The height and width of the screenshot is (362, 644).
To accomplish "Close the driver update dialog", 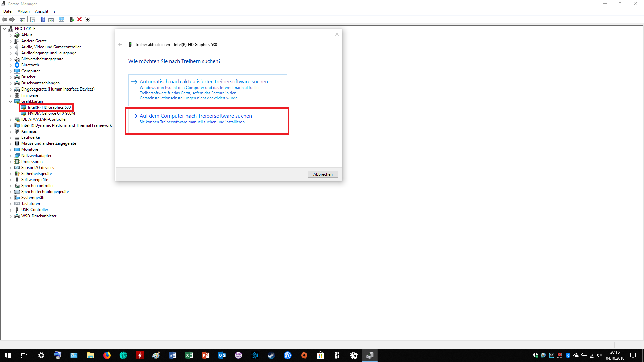I will [337, 34].
